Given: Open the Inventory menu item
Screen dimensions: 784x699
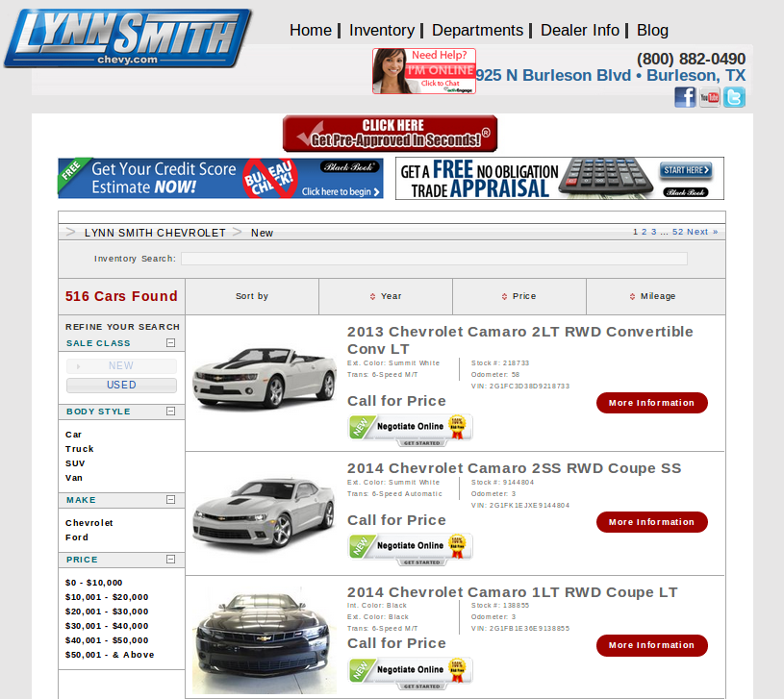Looking at the screenshot, I should pyautogui.click(x=382, y=31).
